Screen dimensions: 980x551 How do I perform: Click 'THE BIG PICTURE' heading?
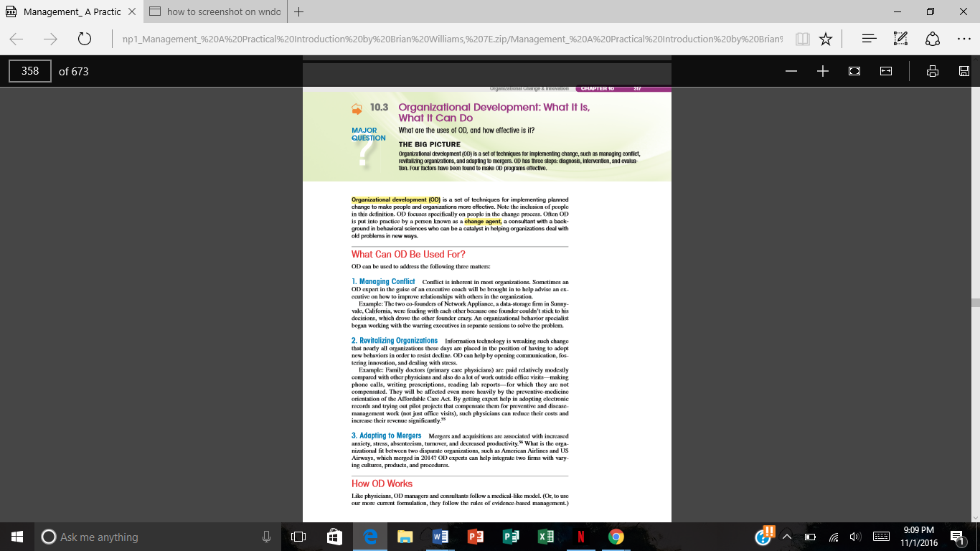click(430, 144)
